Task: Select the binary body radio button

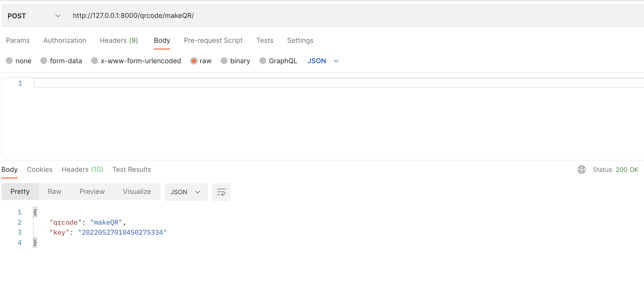Action: pyautogui.click(x=224, y=61)
